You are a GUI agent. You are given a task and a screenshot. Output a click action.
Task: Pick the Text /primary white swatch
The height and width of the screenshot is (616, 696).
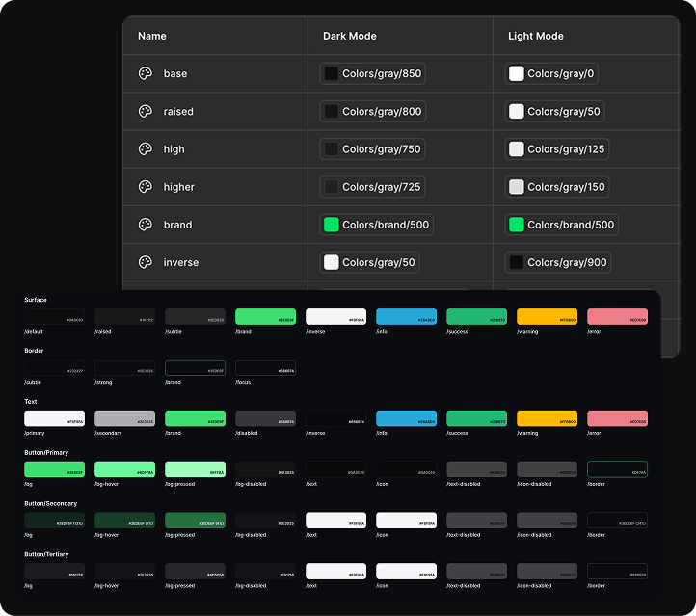tap(54, 419)
